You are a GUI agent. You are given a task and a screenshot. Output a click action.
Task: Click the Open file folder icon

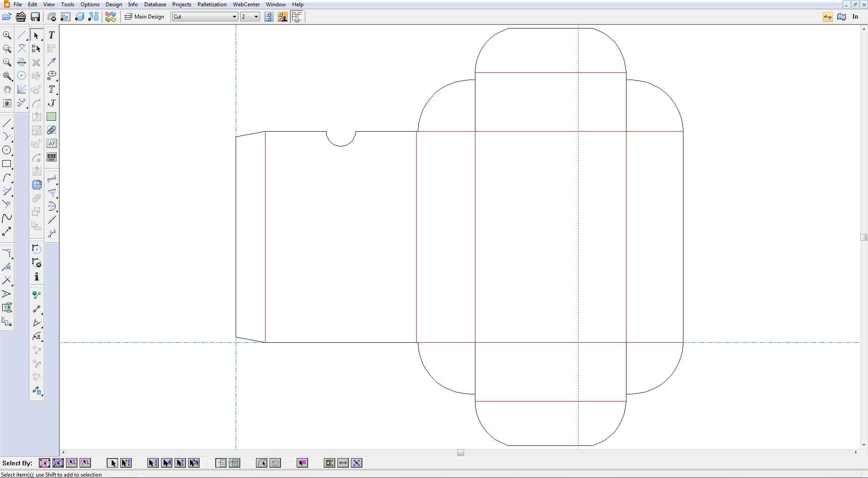7,17
